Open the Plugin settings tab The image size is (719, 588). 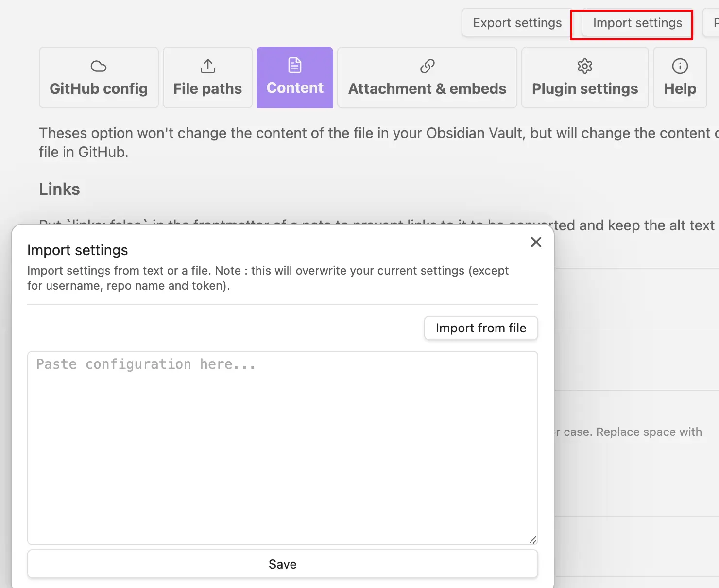point(584,88)
